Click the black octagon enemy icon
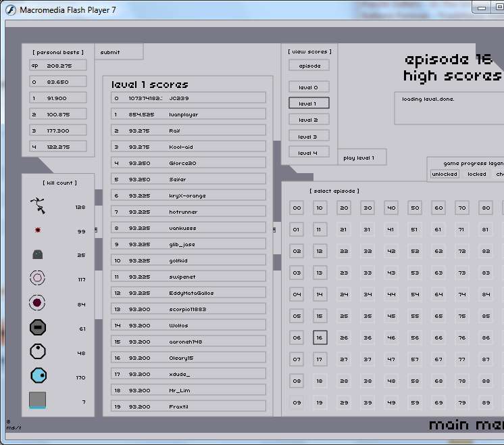 coord(38,328)
